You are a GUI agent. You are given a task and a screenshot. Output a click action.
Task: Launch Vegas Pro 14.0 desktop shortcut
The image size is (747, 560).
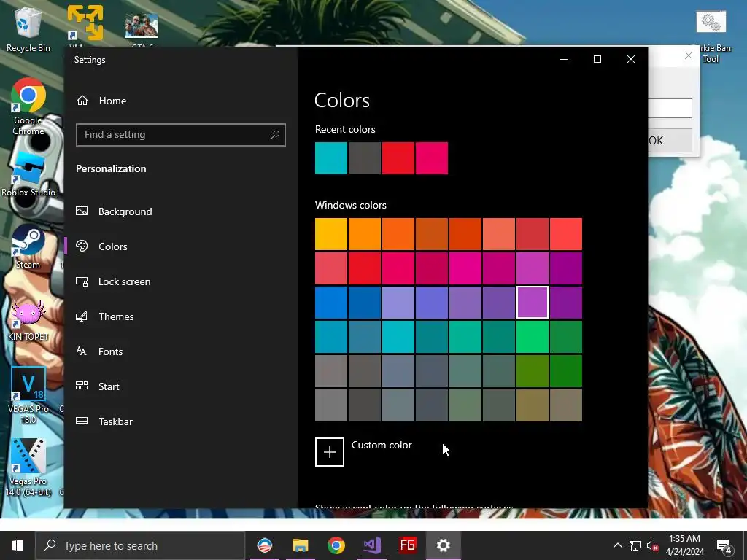pyautogui.click(x=28, y=467)
